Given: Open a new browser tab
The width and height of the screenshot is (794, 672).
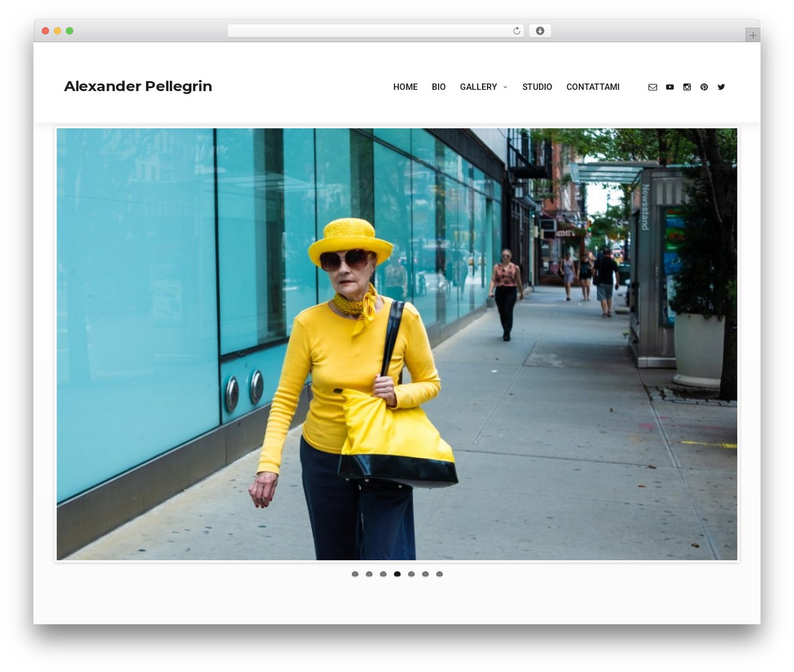Looking at the screenshot, I should click(x=752, y=35).
